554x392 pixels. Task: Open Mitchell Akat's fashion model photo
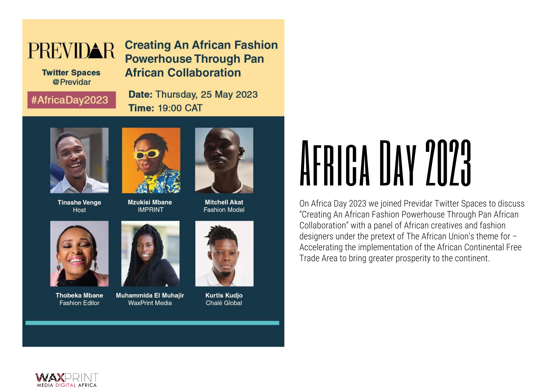pos(224,160)
